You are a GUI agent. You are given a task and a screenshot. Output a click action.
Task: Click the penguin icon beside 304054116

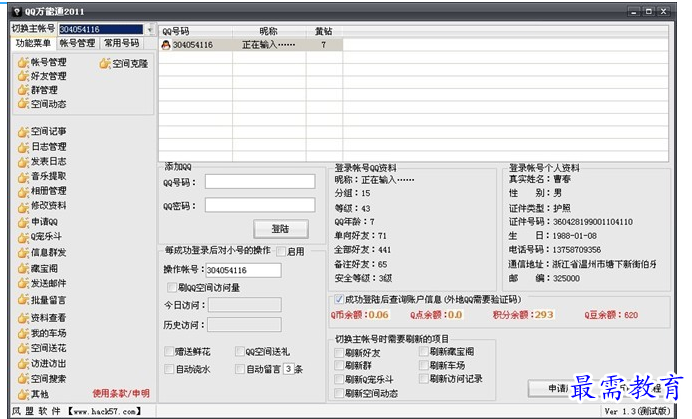166,45
